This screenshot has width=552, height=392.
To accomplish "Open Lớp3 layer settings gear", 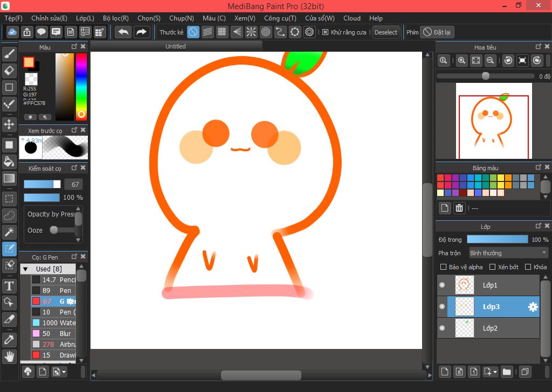I will 533,307.
